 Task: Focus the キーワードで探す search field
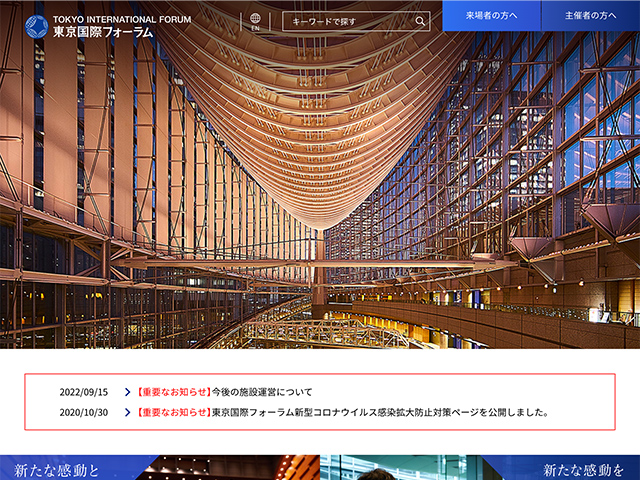tap(356, 21)
